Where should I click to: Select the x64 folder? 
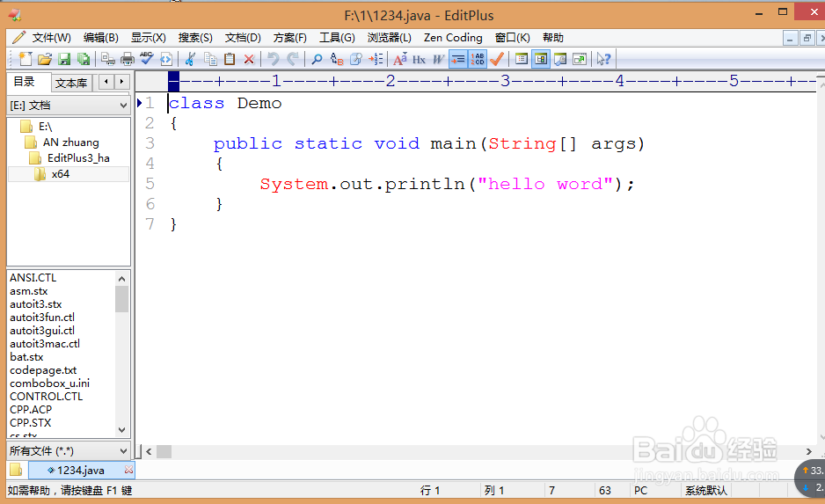coord(60,174)
